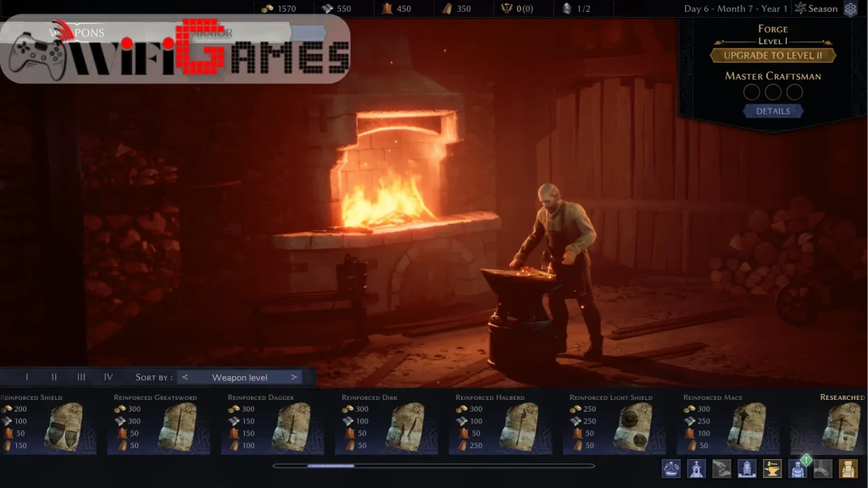Select the Reinforced Mace blueprint image
The image size is (868, 488).
(748, 427)
